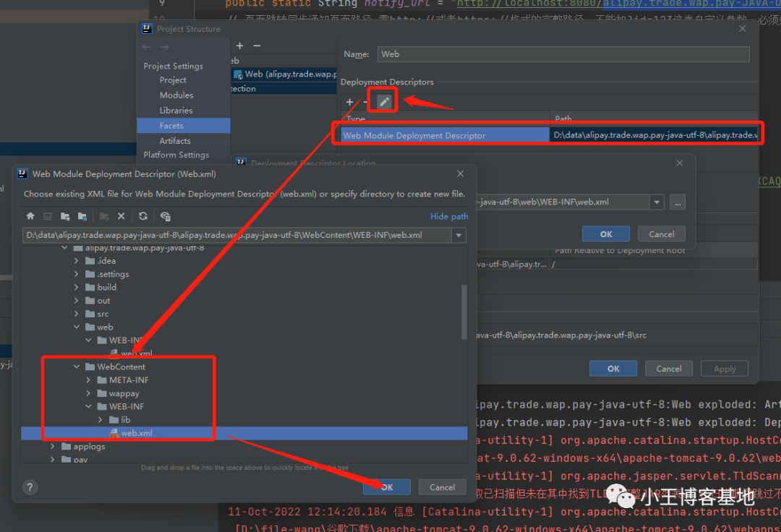Select Modules in Project Settings
This screenshot has height=532, width=781.
click(176, 95)
